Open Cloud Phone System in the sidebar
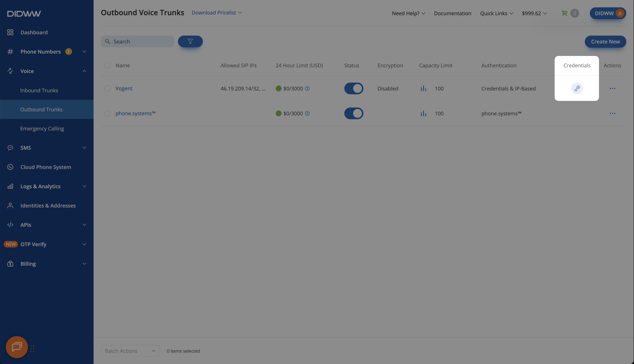 point(46,167)
